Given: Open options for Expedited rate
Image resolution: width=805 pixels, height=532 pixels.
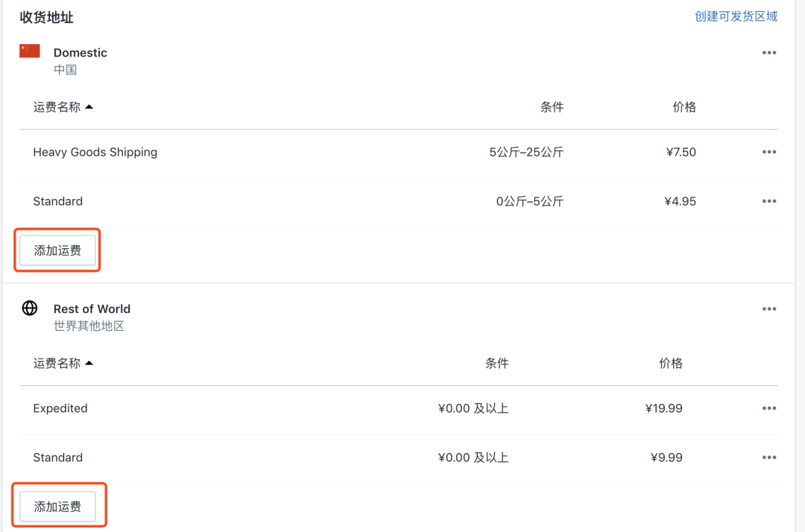Looking at the screenshot, I should (x=768, y=408).
